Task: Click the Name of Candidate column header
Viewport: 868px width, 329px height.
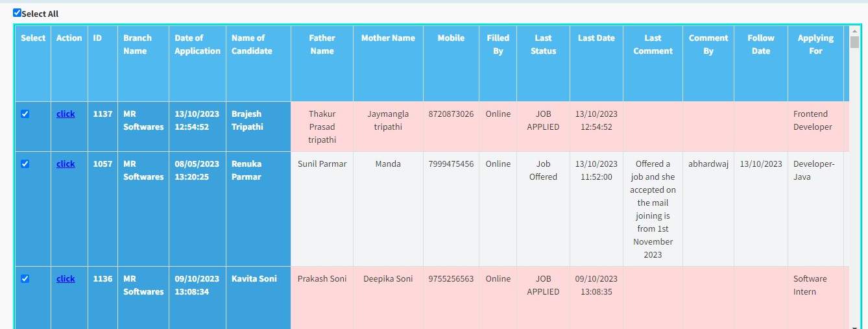Action: coord(252,45)
